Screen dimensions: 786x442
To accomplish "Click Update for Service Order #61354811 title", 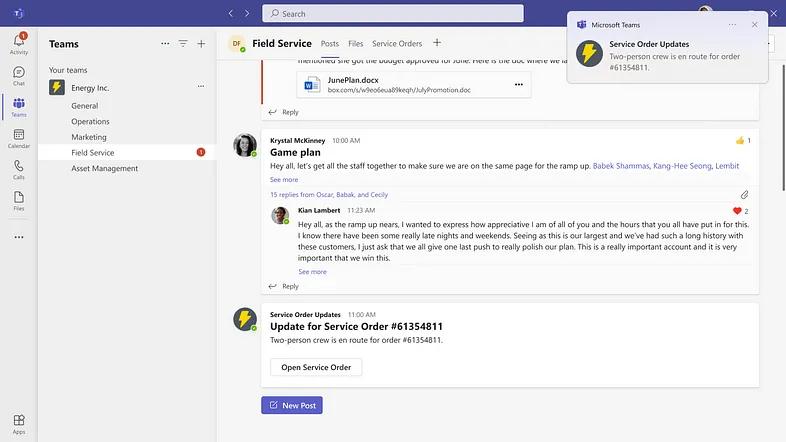I will click(356, 327).
